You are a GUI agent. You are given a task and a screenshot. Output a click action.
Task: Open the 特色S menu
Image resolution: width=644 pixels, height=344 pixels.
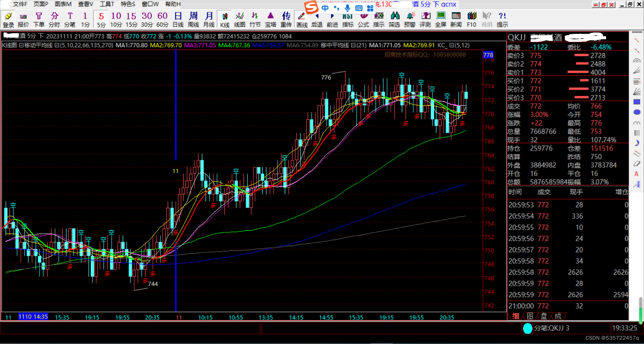coord(128,4)
